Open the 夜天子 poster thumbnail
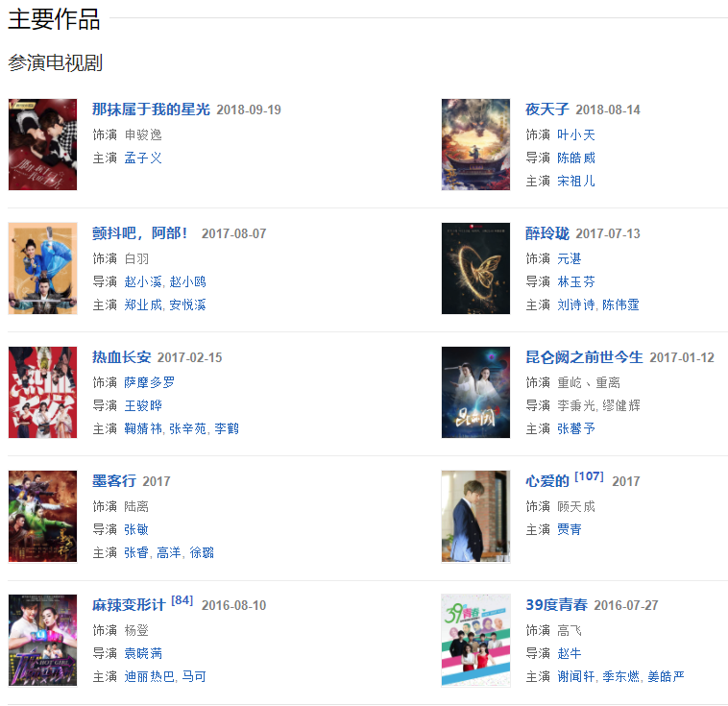Viewport: 728px width, 706px height. [476, 144]
